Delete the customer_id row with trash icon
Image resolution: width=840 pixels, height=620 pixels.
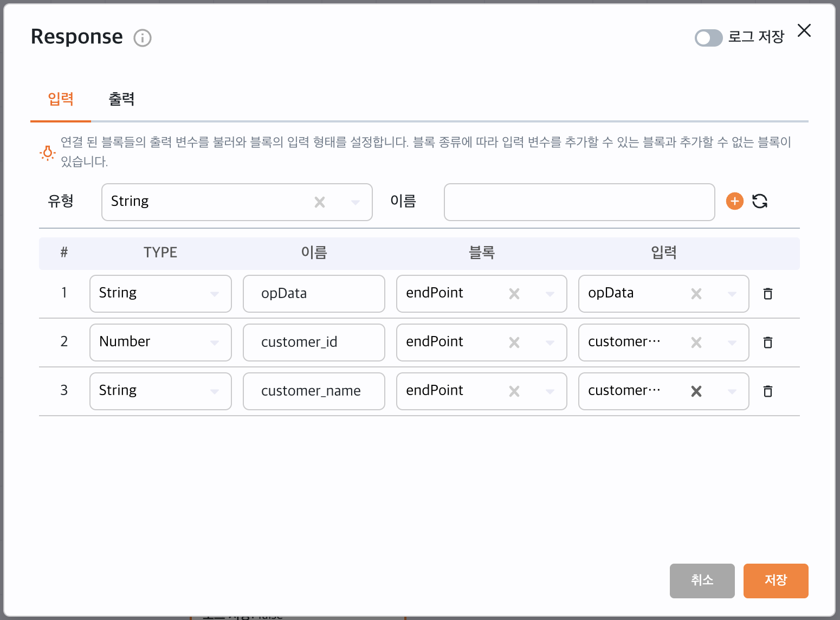click(767, 343)
